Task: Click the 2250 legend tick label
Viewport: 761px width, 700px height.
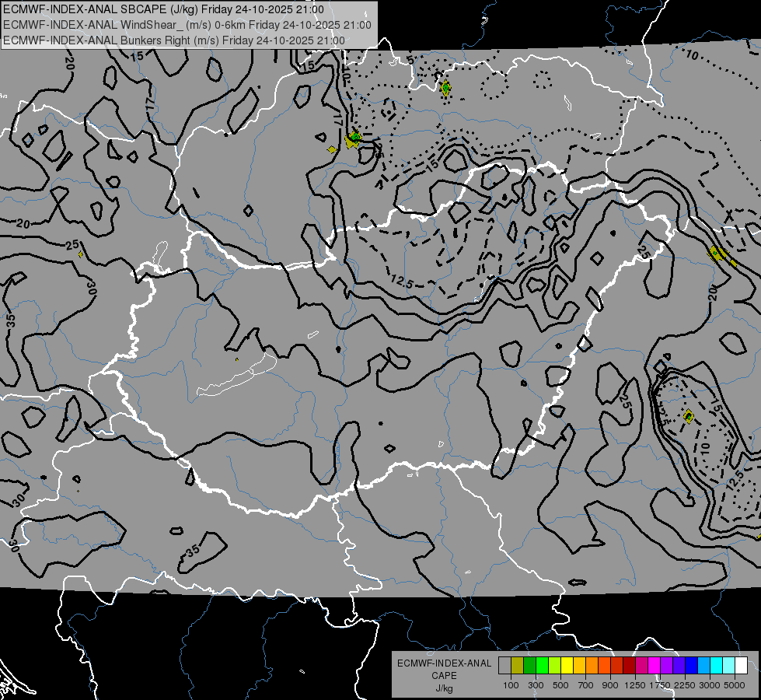Action: [685, 685]
